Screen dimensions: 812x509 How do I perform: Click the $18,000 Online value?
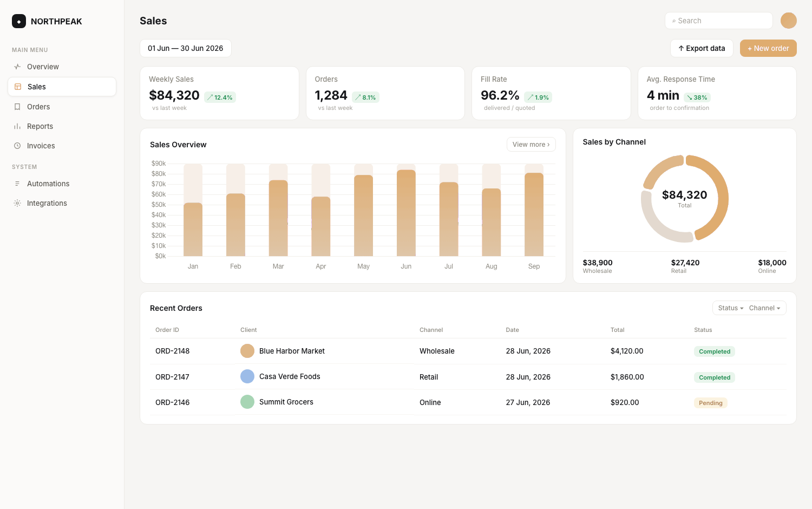coord(772,263)
